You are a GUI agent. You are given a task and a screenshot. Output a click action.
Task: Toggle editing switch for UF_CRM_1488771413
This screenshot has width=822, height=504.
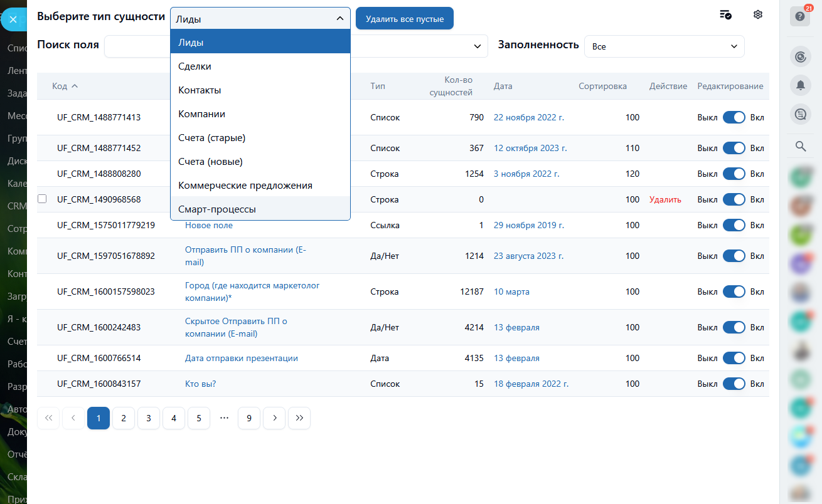pyautogui.click(x=734, y=117)
